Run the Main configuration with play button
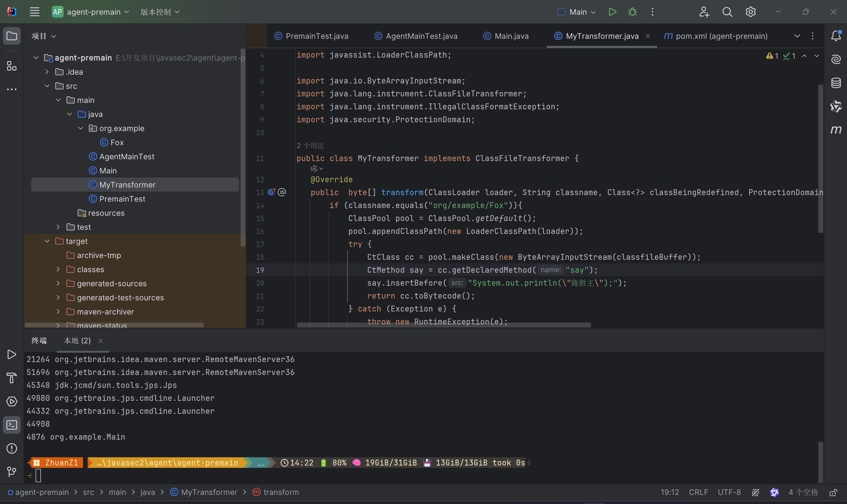 pos(612,12)
